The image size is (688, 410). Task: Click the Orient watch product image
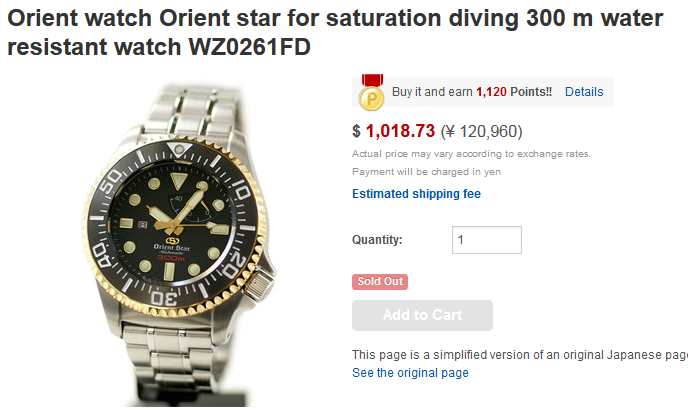[178, 240]
